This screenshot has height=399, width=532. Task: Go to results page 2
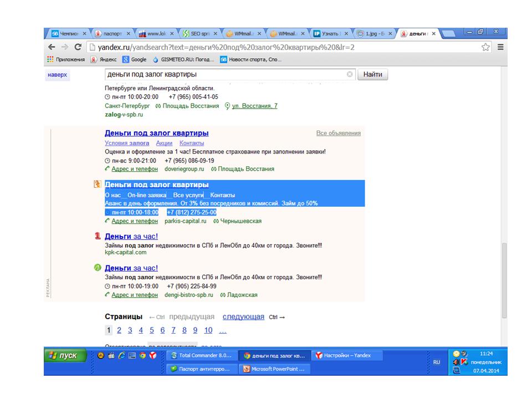coord(119,330)
